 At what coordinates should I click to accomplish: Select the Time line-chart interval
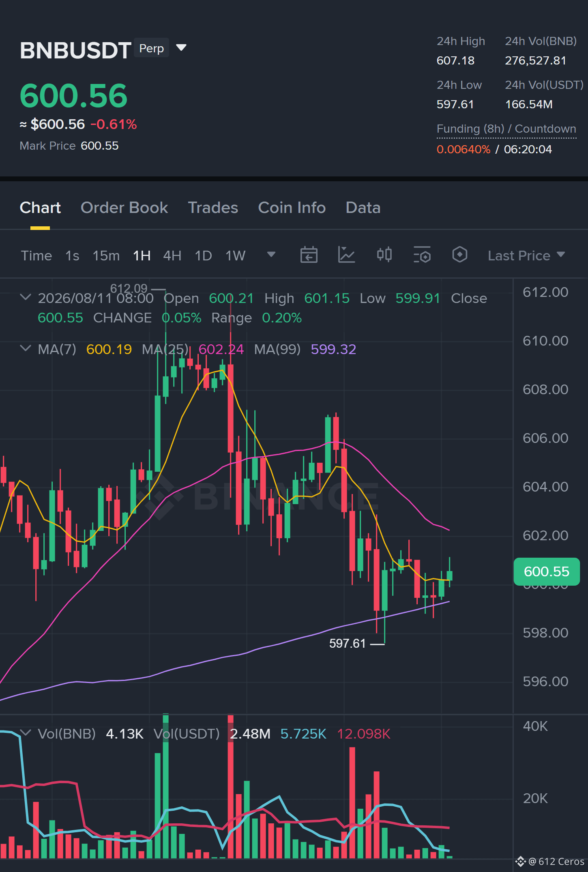pos(36,256)
